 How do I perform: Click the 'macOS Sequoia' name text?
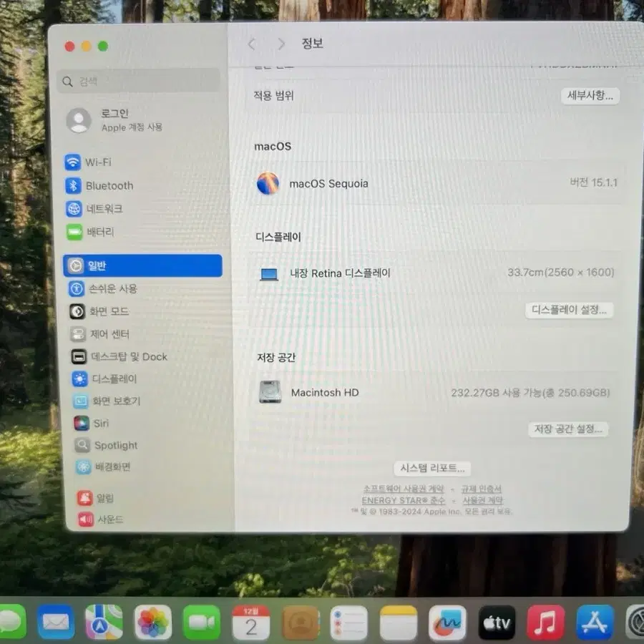tap(328, 184)
